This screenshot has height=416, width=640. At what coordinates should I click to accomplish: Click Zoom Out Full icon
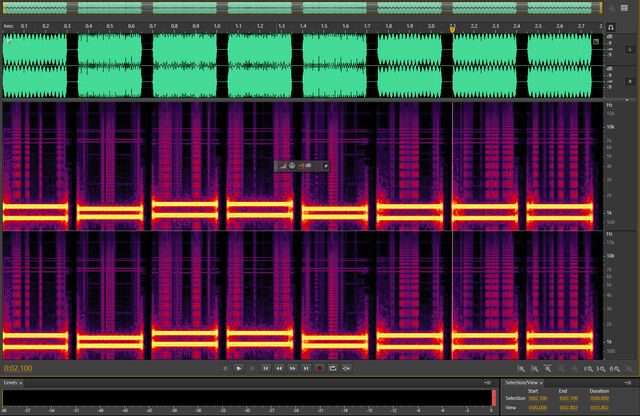[x=575, y=369]
